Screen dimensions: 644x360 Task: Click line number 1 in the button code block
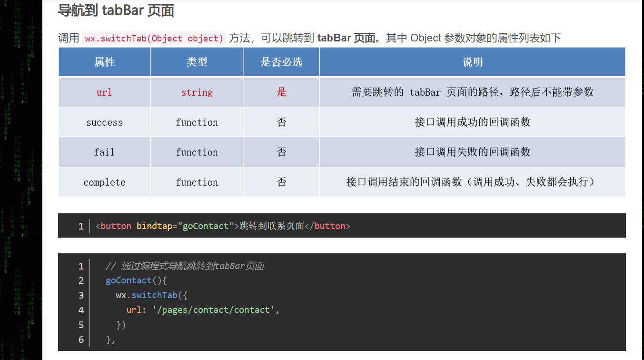click(x=81, y=226)
